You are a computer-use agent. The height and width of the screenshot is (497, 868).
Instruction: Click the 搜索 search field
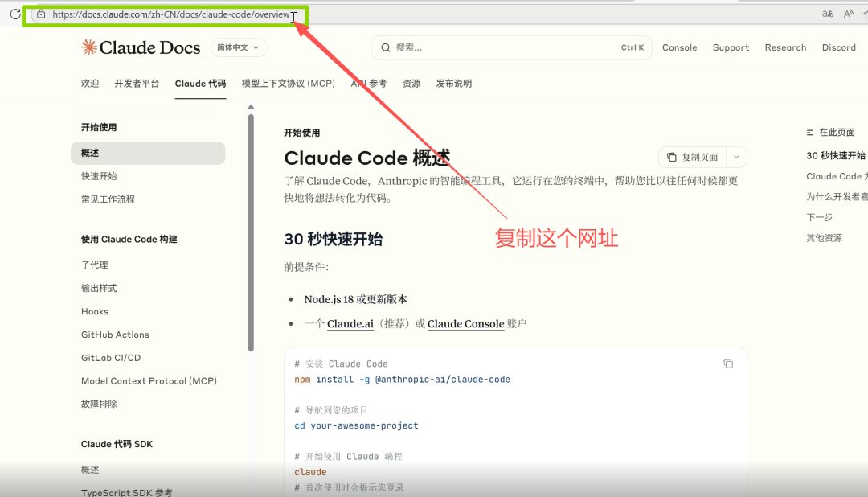511,47
